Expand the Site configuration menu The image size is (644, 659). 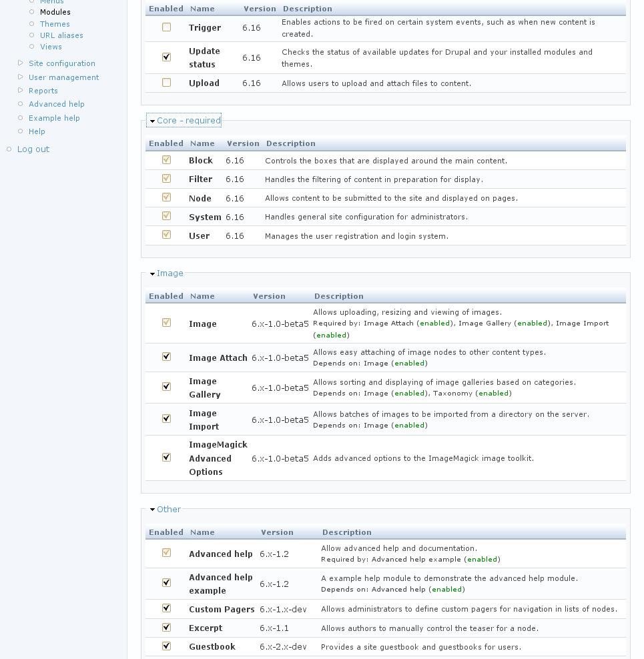click(62, 63)
